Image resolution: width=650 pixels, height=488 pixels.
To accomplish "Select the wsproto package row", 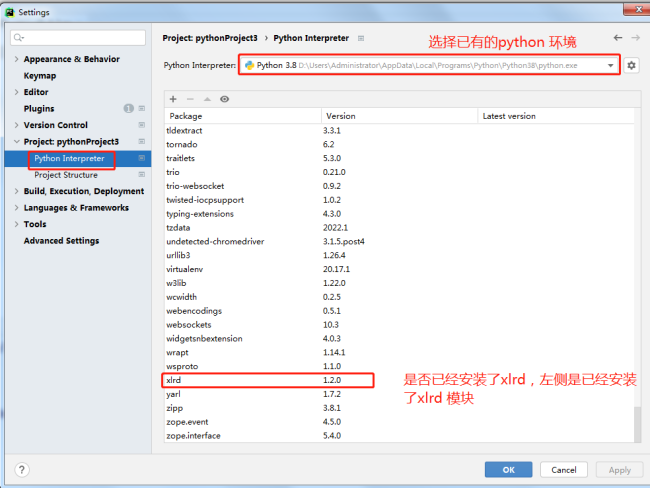I will point(399,366).
